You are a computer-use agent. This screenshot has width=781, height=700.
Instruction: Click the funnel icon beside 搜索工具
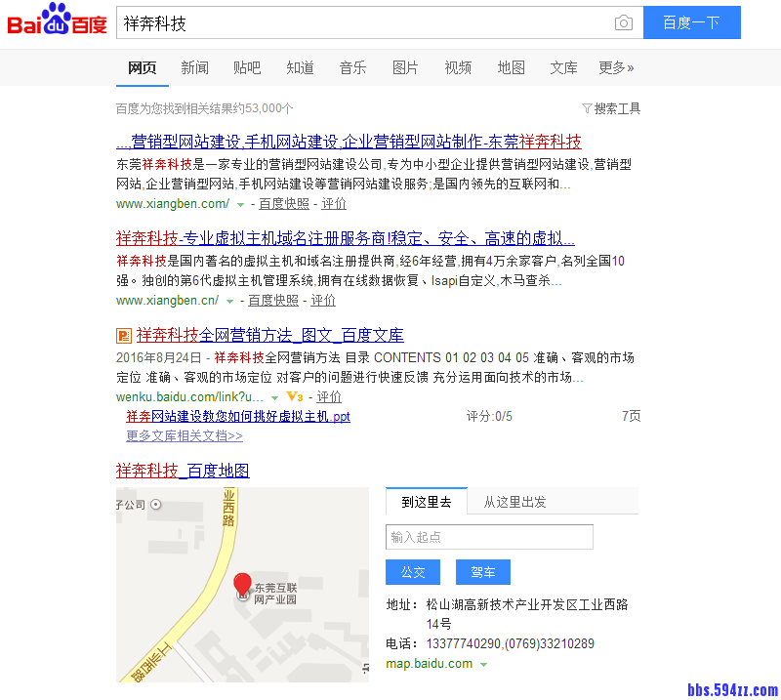[588, 108]
